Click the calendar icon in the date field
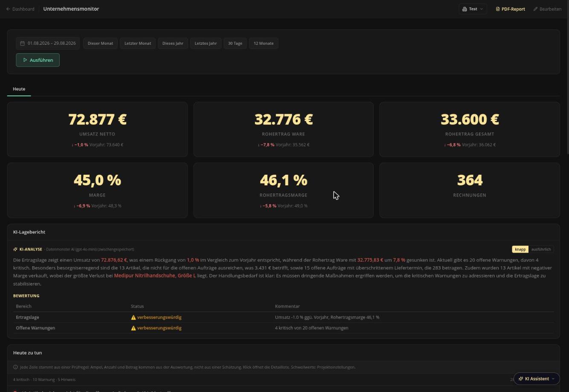569x392 pixels. pyautogui.click(x=23, y=43)
